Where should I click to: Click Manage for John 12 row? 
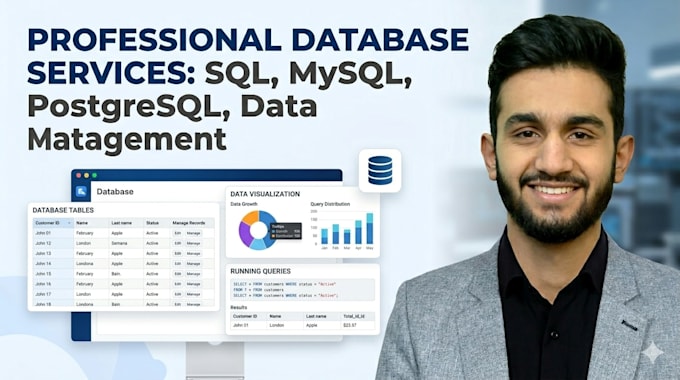coord(193,243)
